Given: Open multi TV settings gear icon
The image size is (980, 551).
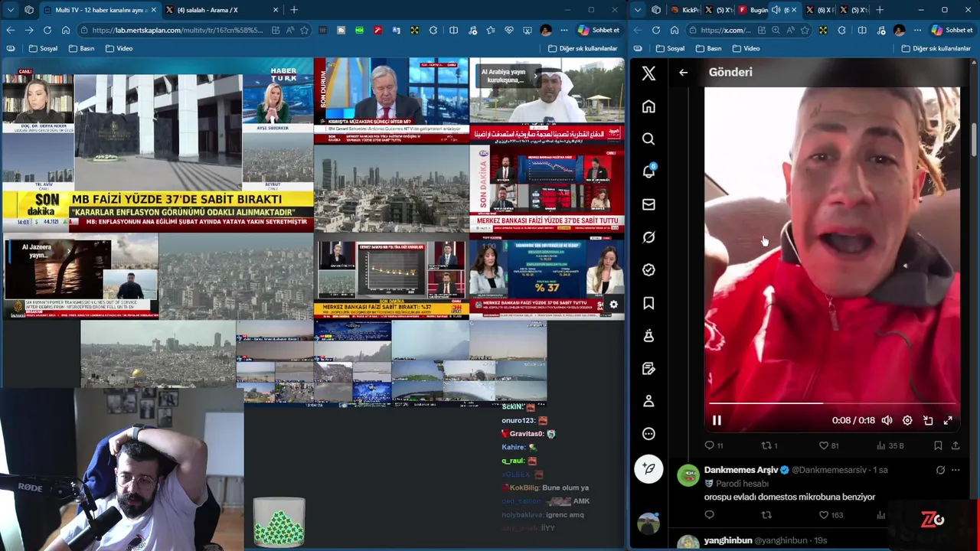Looking at the screenshot, I should pos(613,305).
